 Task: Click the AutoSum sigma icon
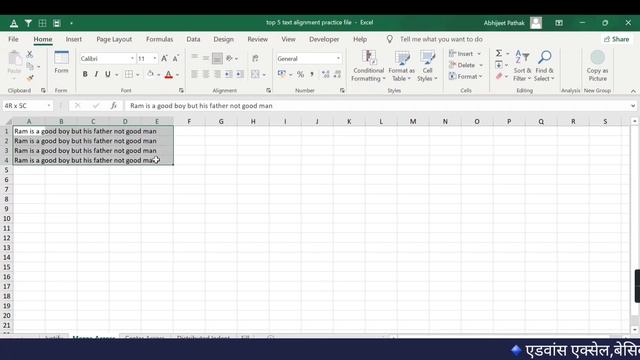click(499, 53)
